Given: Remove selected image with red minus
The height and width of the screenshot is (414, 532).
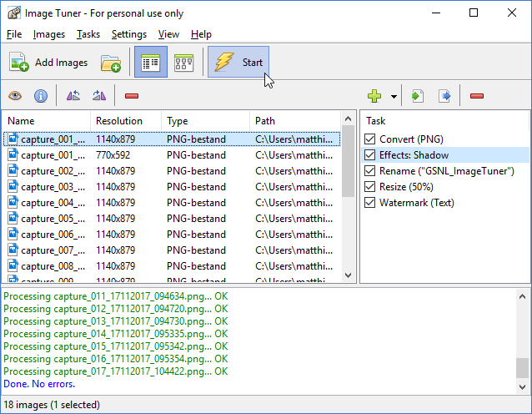Looking at the screenshot, I should click(132, 96).
